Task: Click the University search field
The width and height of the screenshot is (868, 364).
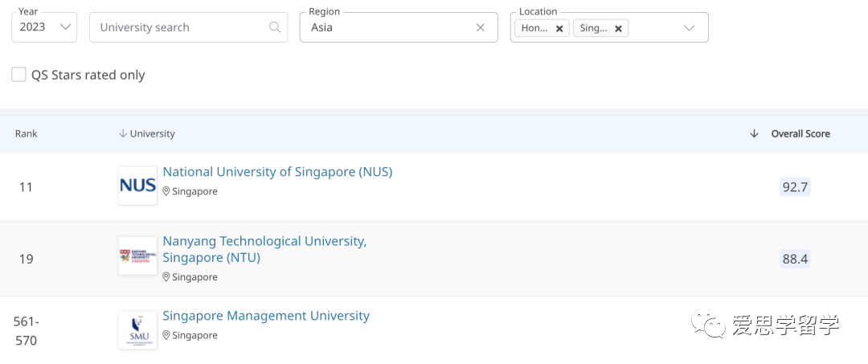Action: (x=188, y=27)
